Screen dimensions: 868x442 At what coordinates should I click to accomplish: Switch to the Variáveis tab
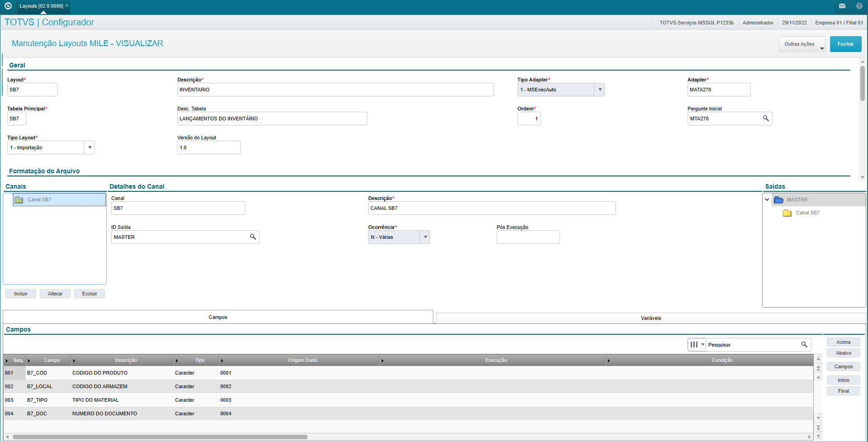[651, 318]
